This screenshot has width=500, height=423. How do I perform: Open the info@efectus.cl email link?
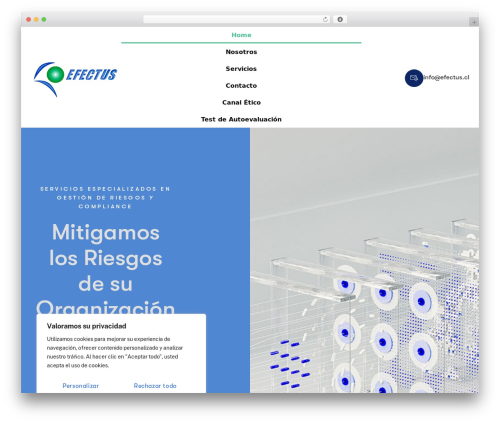(446, 77)
